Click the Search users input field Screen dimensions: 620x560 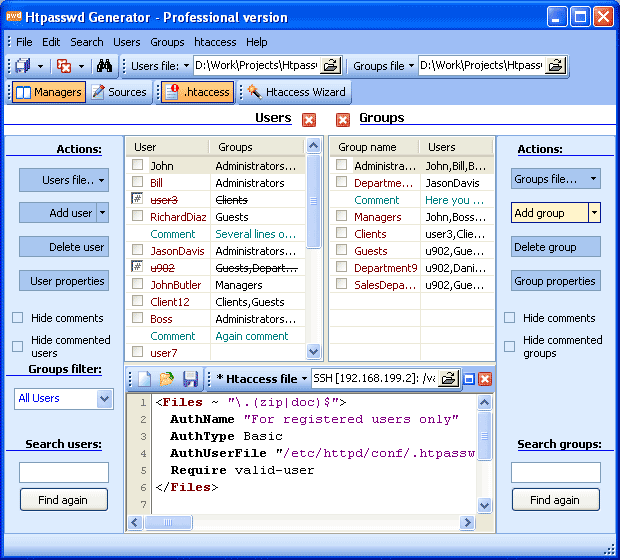(x=64, y=472)
